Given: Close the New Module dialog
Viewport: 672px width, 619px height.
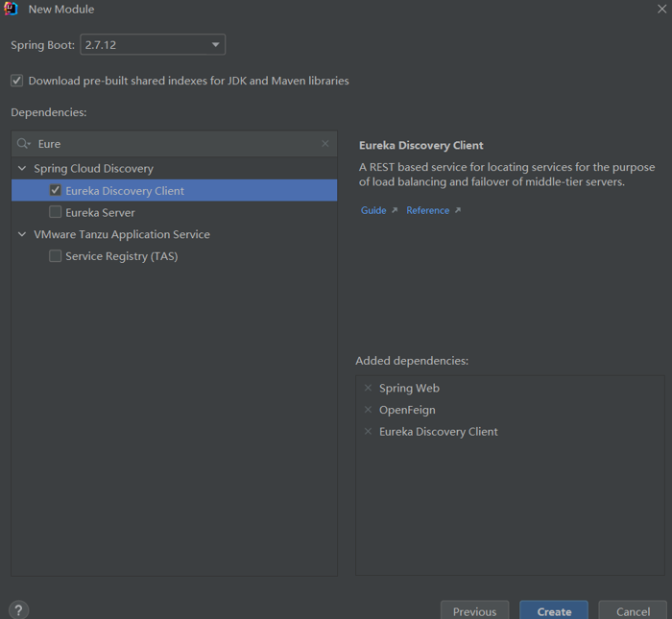Looking at the screenshot, I should (x=660, y=10).
